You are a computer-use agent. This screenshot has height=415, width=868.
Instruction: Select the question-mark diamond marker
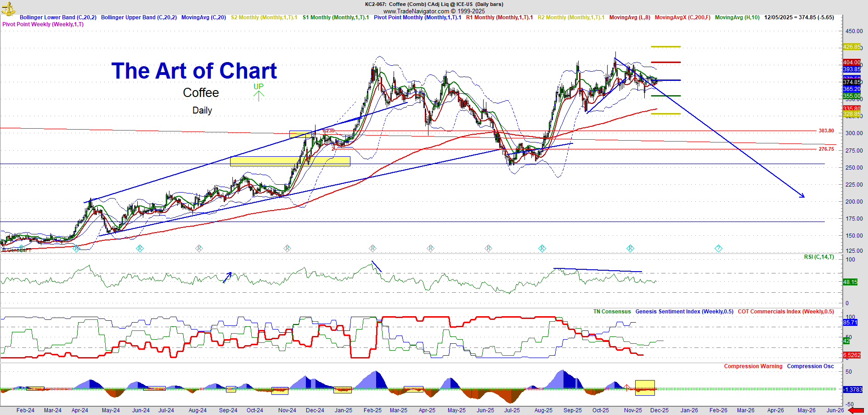coord(718,249)
